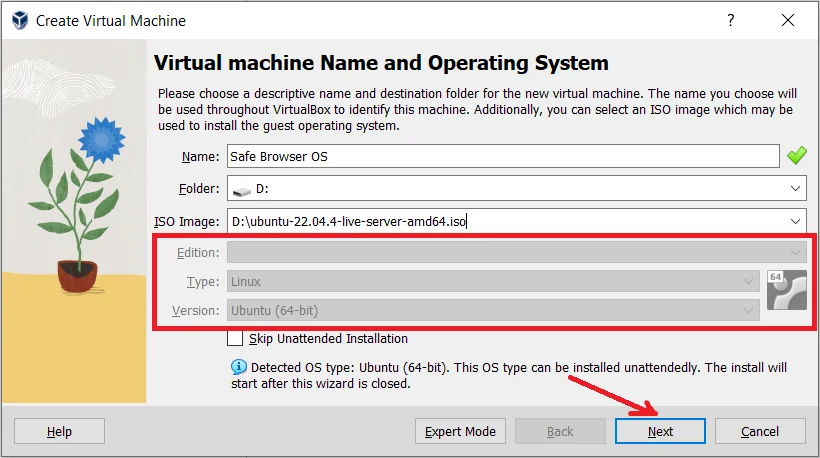820x458 pixels.
Task: Click the Ubuntu 64-bit OS type icon
Action: point(787,290)
